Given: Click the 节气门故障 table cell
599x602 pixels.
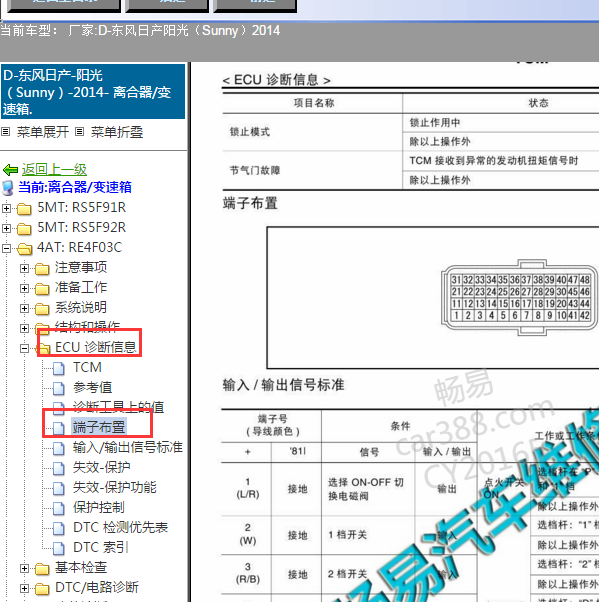Looking at the screenshot, I should point(312,170).
